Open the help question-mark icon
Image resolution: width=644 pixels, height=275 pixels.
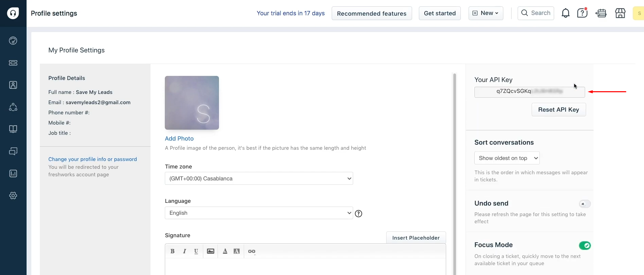pyautogui.click(x=582, y=13)
